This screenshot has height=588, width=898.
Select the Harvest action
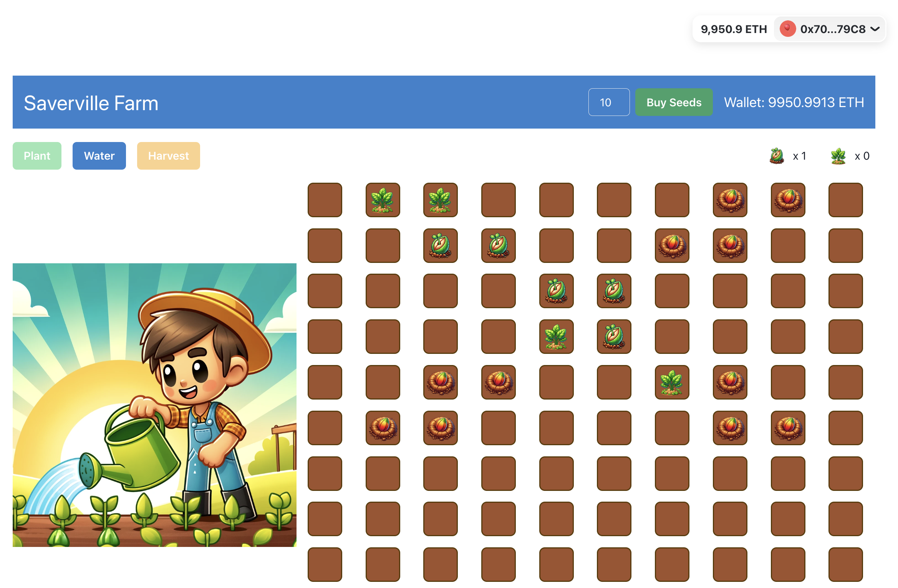[168, 156]
